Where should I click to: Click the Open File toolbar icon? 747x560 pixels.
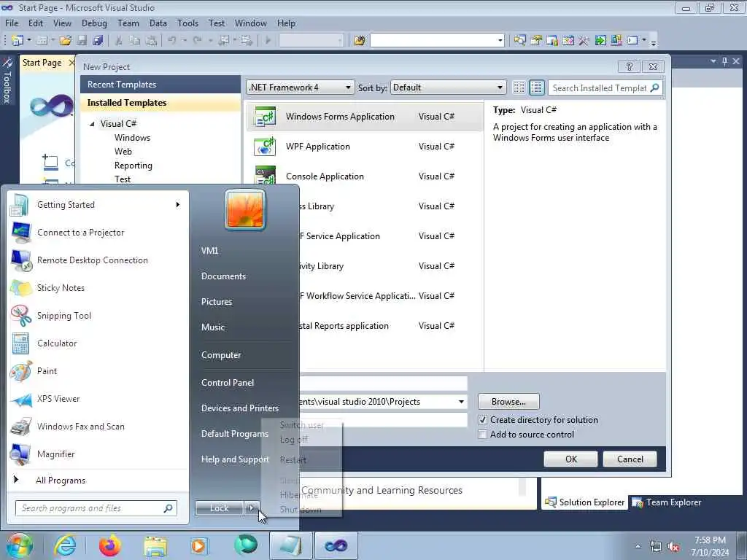[x=66, y=41]
